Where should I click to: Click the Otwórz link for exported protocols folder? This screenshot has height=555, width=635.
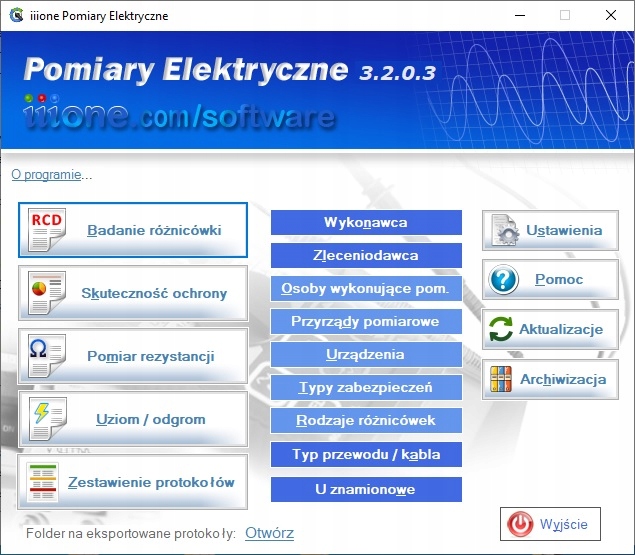coord(269,533)
